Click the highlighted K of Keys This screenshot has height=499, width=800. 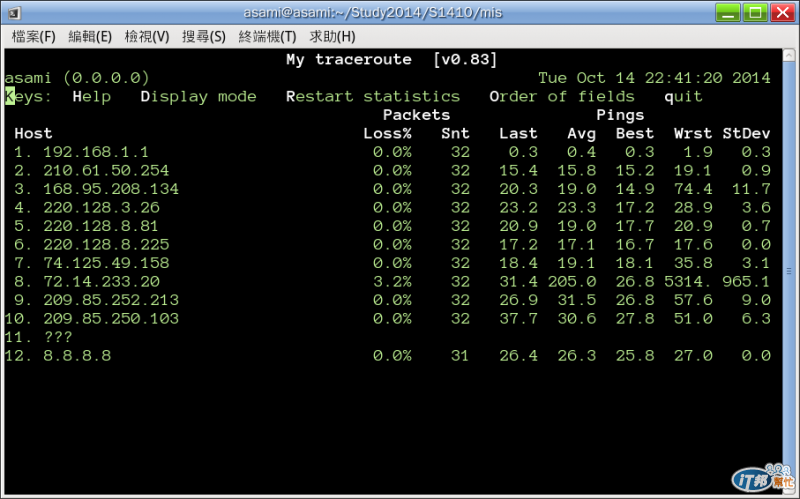tap(10, 96)
